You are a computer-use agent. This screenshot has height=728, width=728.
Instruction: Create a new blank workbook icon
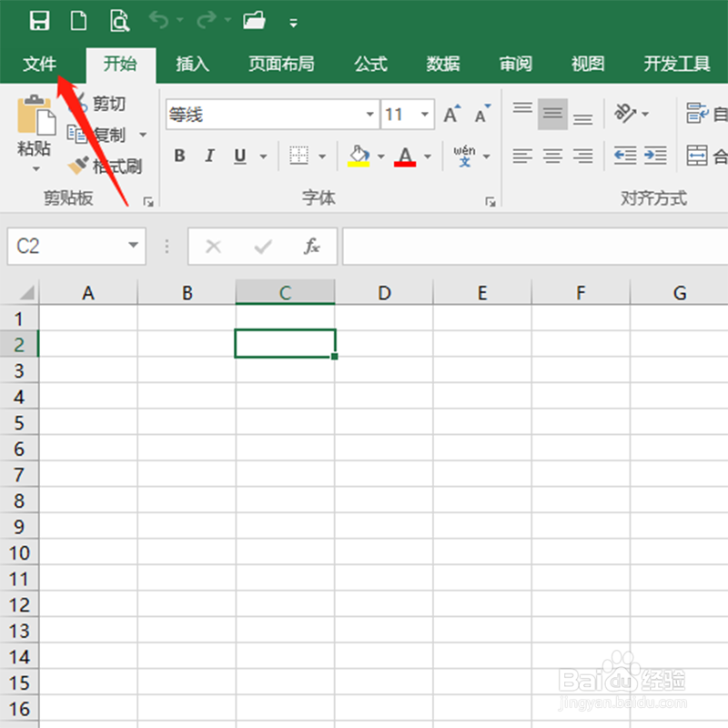tap(78, 20)
